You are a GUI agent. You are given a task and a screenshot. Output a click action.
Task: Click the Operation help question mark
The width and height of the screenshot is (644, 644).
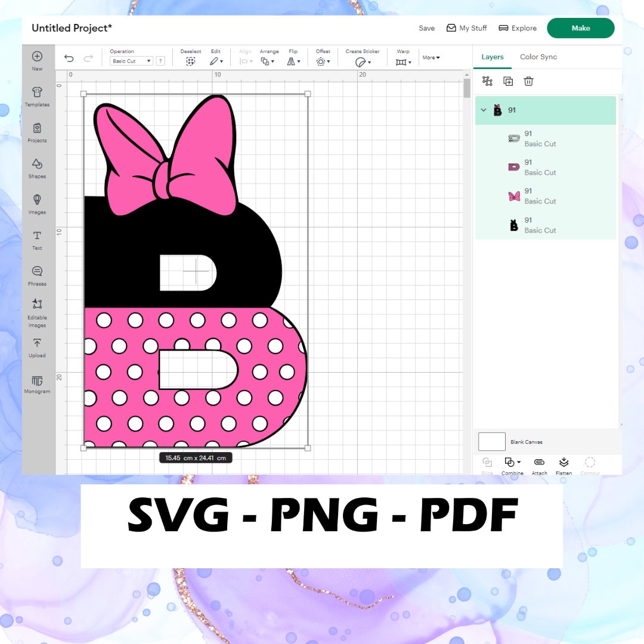pos(160,61)
